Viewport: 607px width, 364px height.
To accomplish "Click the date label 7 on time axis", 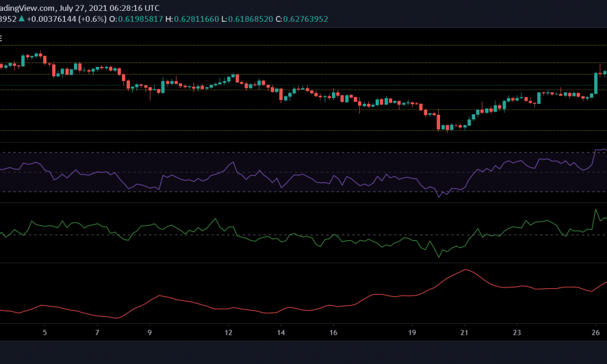I will point(97,332).
